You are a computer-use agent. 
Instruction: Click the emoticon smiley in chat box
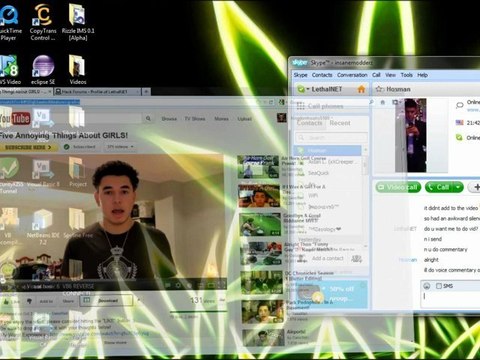tap(426, 286)
